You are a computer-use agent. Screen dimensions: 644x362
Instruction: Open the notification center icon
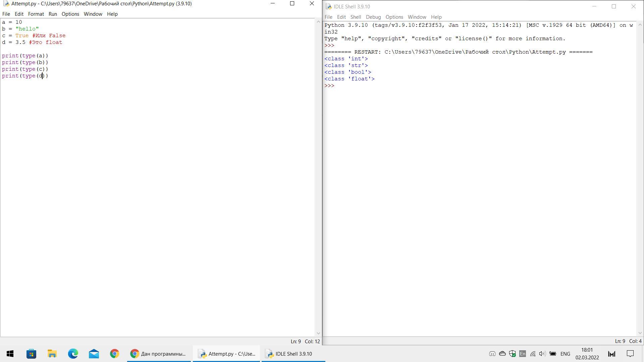click(630, 354)
